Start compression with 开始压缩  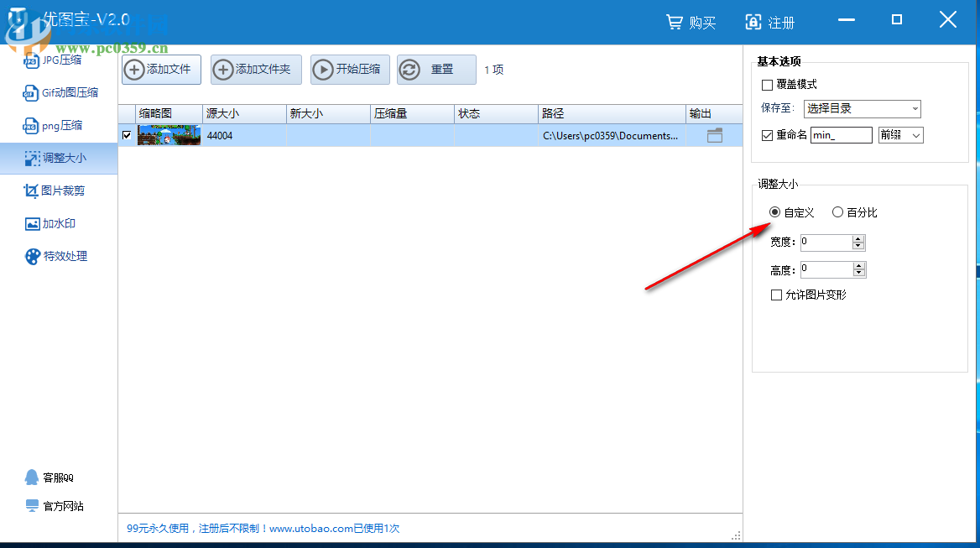[350, 70]
